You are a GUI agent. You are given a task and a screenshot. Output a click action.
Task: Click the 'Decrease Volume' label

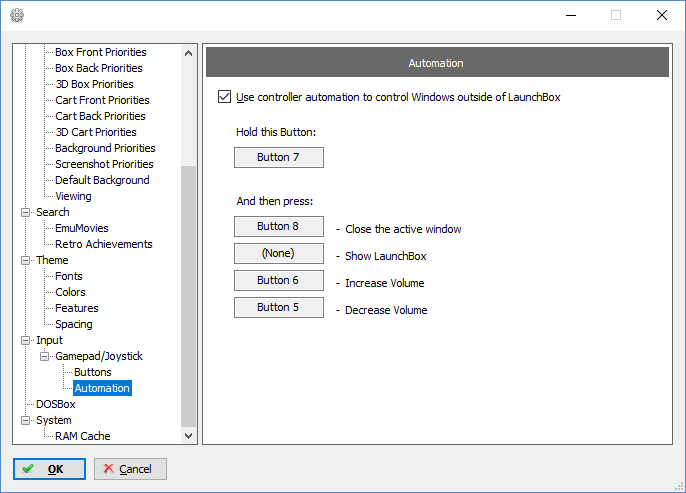pyautogui.click(x=386, y=310)
